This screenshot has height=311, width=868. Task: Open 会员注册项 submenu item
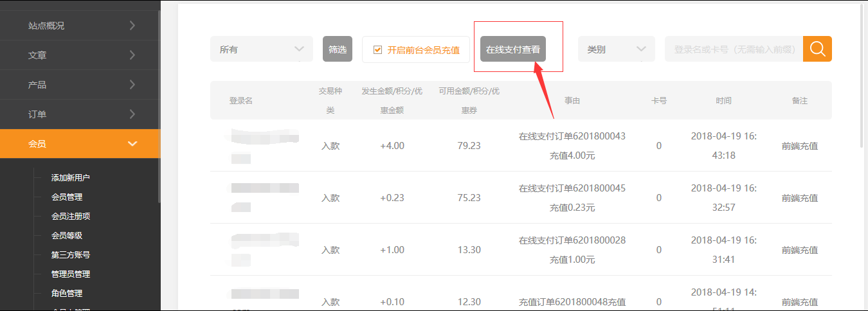click(71, 216)
